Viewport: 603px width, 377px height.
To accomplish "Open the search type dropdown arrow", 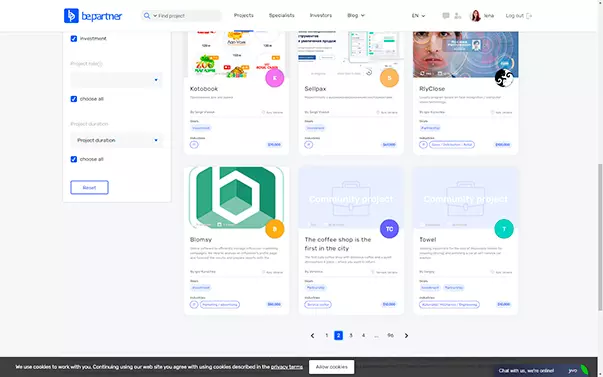I will tap(155, 16).
